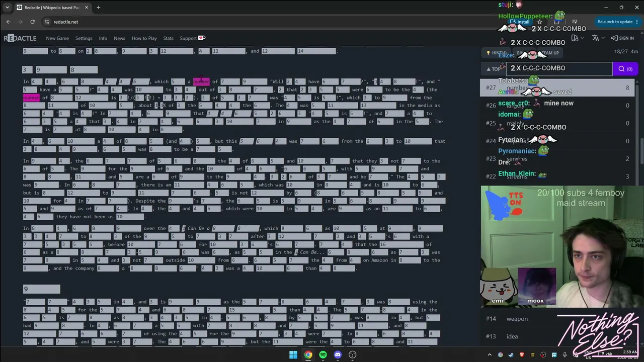The image size is (644, 362).
Task: Open Spotify from the taskbar
Action: 323,355
